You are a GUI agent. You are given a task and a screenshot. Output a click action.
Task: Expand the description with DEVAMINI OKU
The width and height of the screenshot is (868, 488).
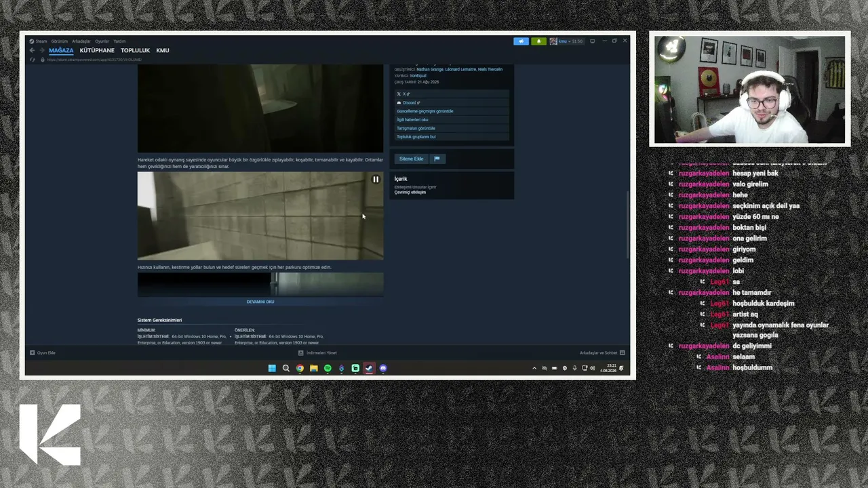pyautogui.click(x=260, y=302)
